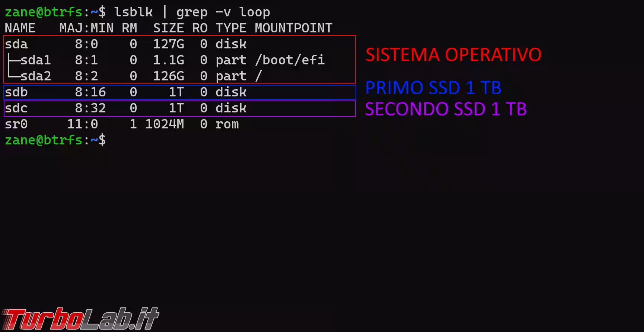Click the blue PRIMO SSD 1 TB label
Screen dimensions: 644x332
coord(433,88)
